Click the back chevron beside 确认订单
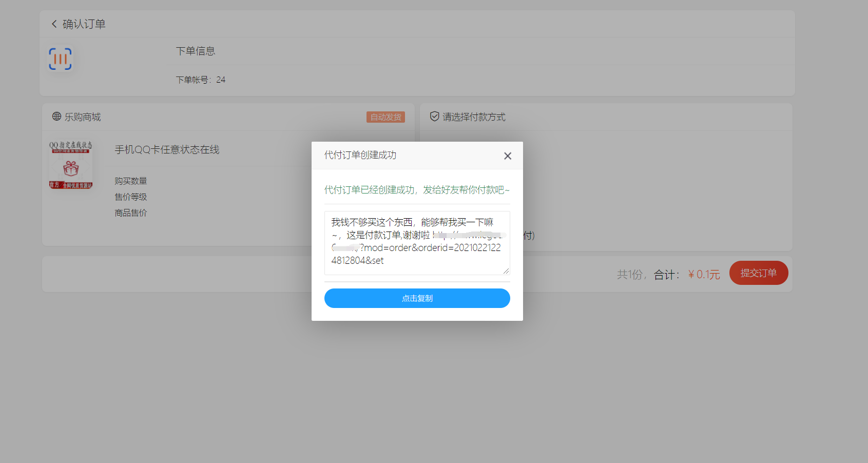Viewport: 868px width, 463px height. pos(54,24)
